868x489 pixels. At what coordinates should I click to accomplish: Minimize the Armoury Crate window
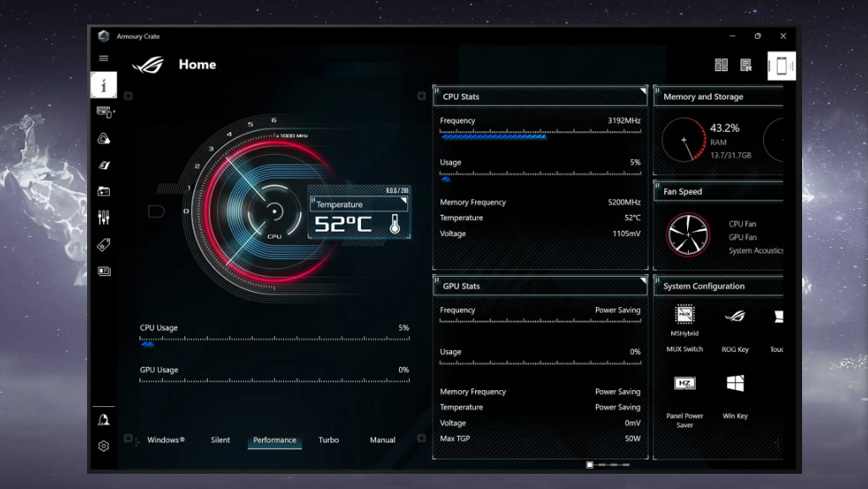coord(733,36)
